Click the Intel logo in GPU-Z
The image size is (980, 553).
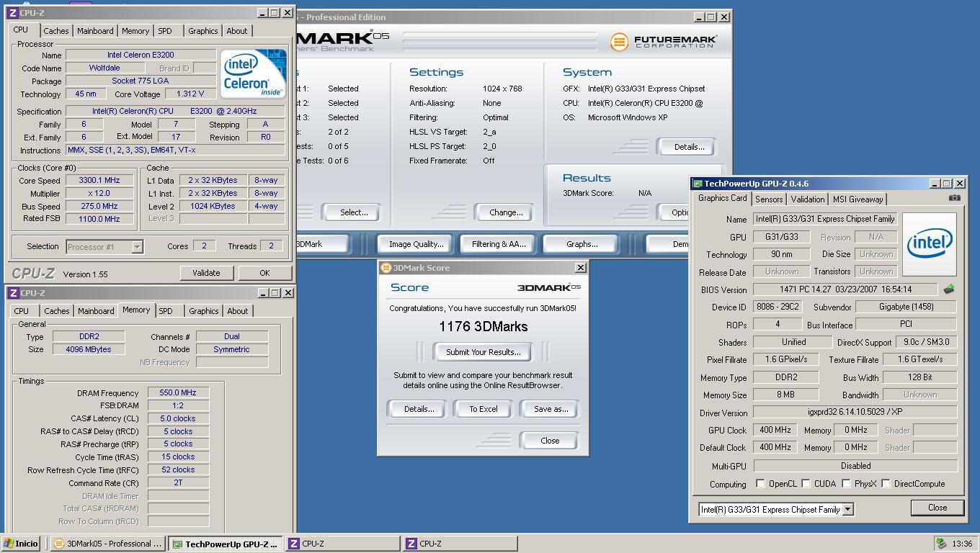pos(929,244)
